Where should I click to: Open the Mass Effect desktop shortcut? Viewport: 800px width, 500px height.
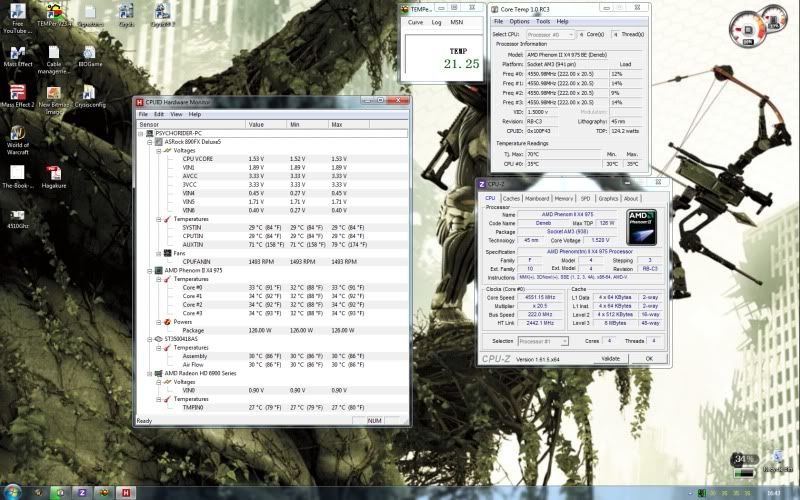pos(18,56)
